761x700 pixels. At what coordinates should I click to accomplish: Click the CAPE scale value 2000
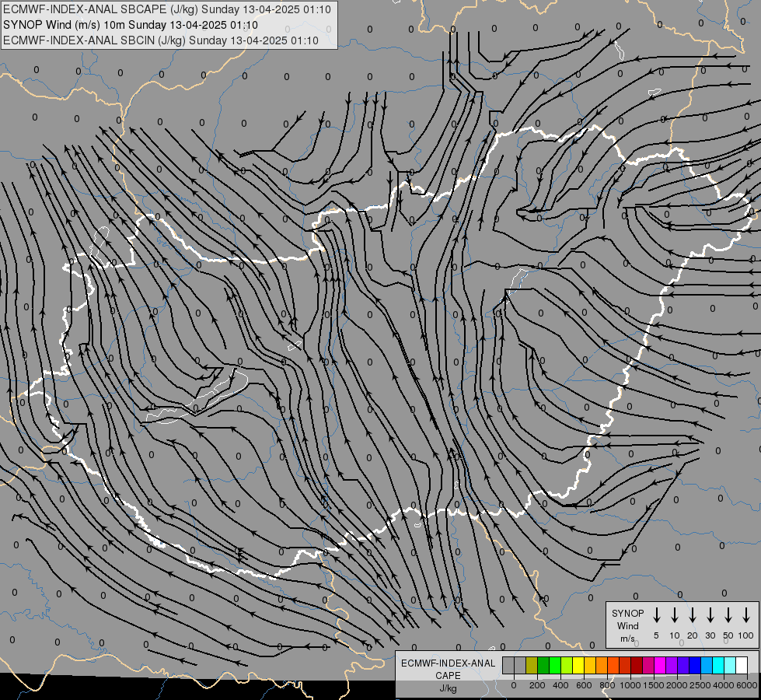tap(677, 685)
